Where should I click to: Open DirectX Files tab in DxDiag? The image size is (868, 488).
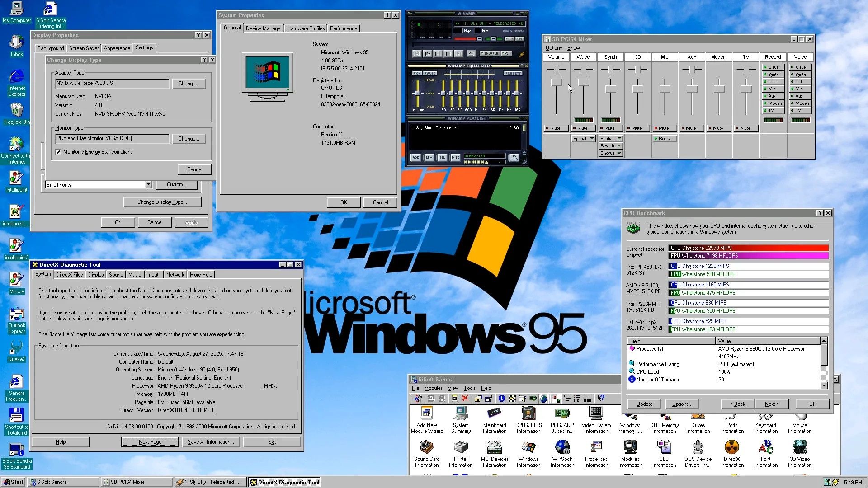click(x=69, y=275)
